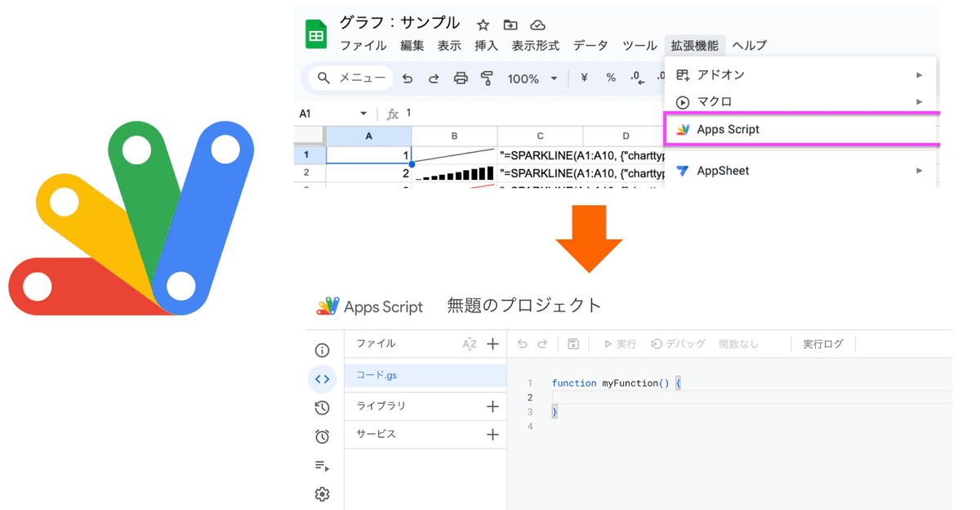Format selection as currency with ¥ icon
980x510 pixels.
[583, 78]
